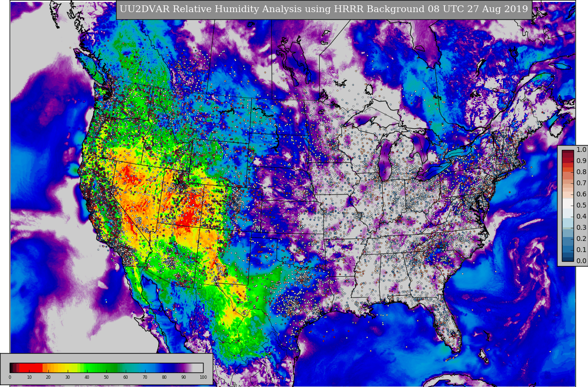Click the 0 tick label on the humidity colorbar

click(10, 377)
